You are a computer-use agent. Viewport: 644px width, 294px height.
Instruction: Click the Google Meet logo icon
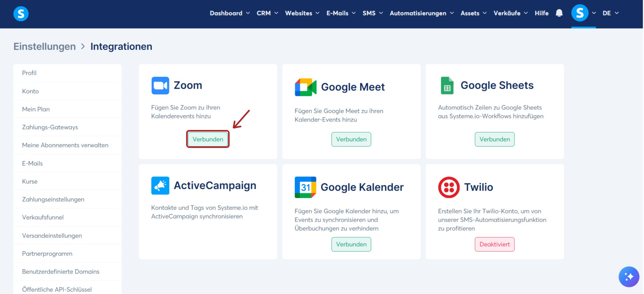pyautogui.click(x=306, y=87)
